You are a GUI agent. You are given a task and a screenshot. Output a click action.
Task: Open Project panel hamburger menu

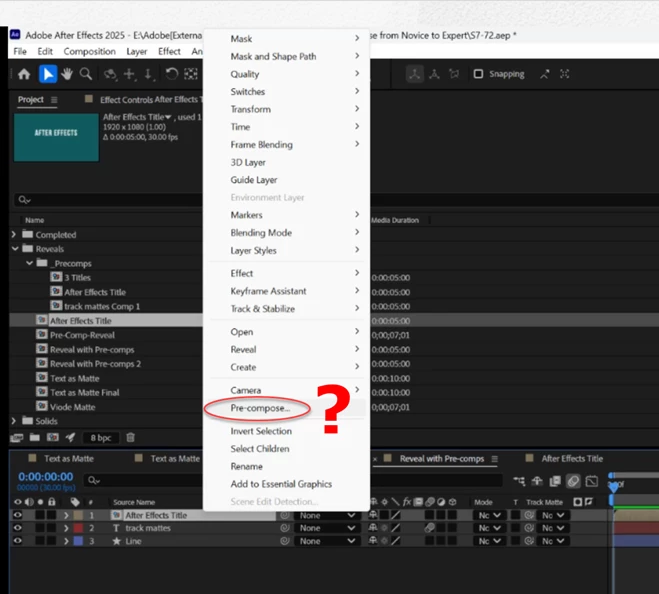point(54,100)
